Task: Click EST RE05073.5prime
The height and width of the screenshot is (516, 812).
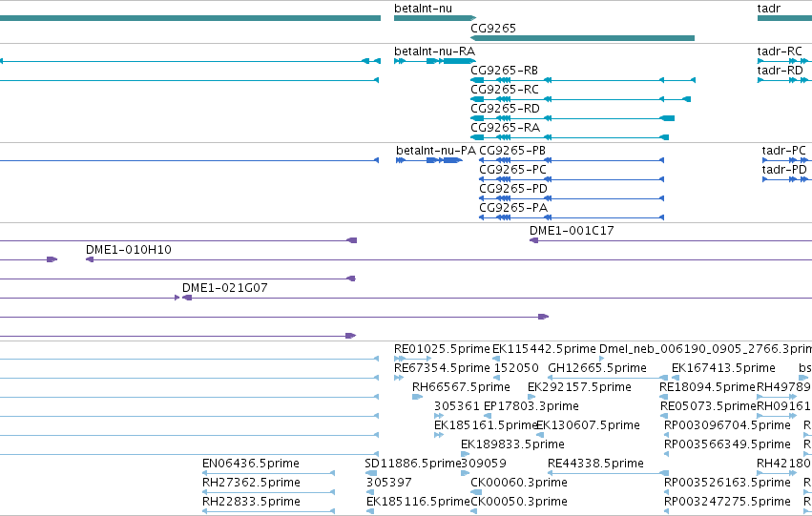Action: [x=664, y=416]
